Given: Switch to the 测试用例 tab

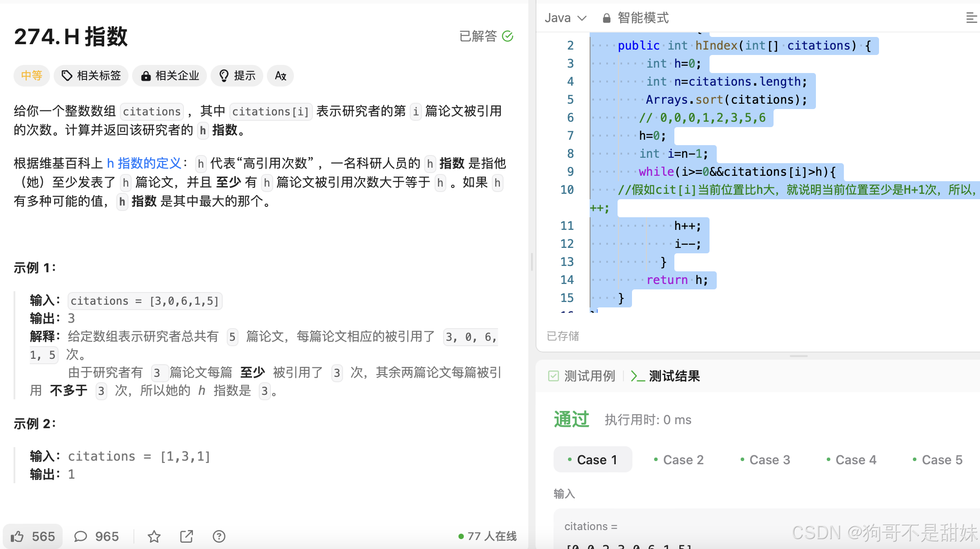Looking at the screenshot, I should pyautogui.click(x=582, y=376).
